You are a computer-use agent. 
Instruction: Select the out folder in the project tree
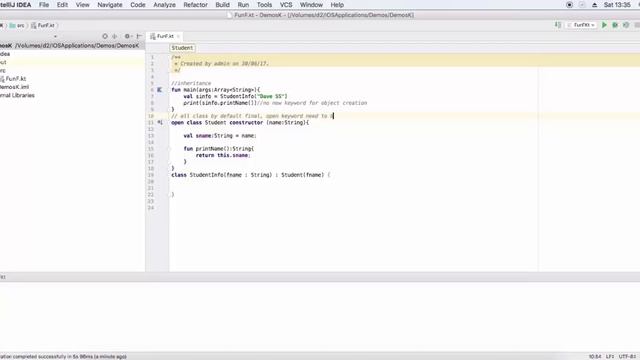tap(3, 62)
